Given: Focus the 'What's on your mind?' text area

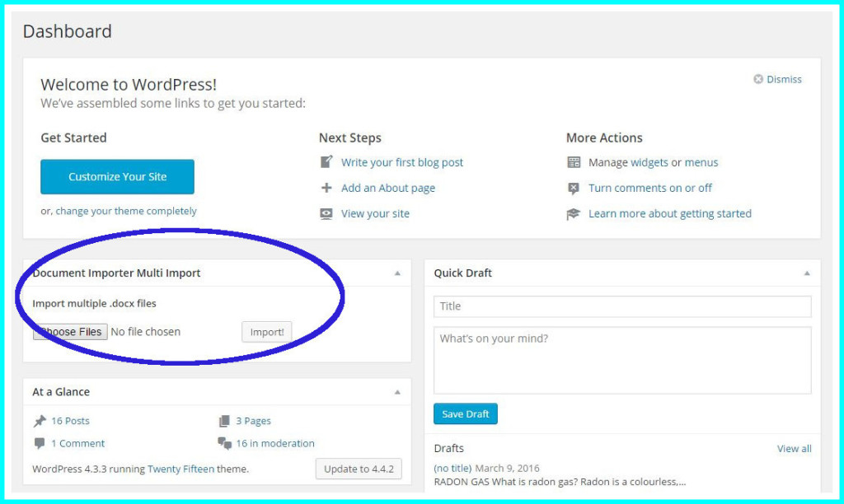Looking at the screenshot, I should pyautogui.click(x=622, y=360).
